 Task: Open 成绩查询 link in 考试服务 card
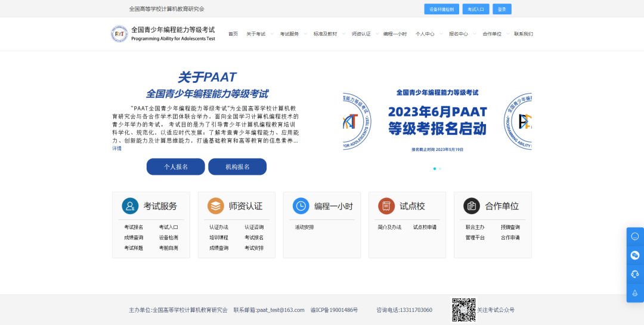coord(134,237)
